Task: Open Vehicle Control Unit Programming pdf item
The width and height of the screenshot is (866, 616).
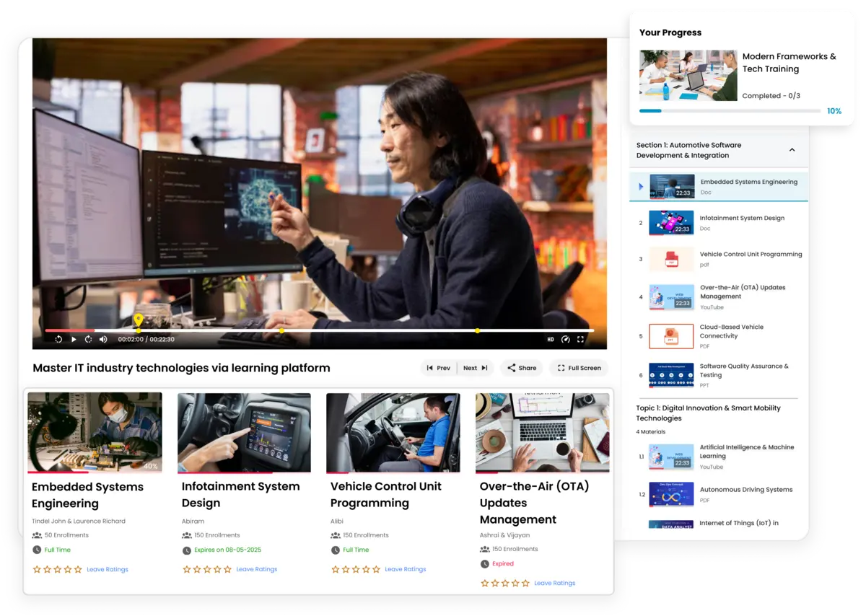Action: [x=751, y=255]
